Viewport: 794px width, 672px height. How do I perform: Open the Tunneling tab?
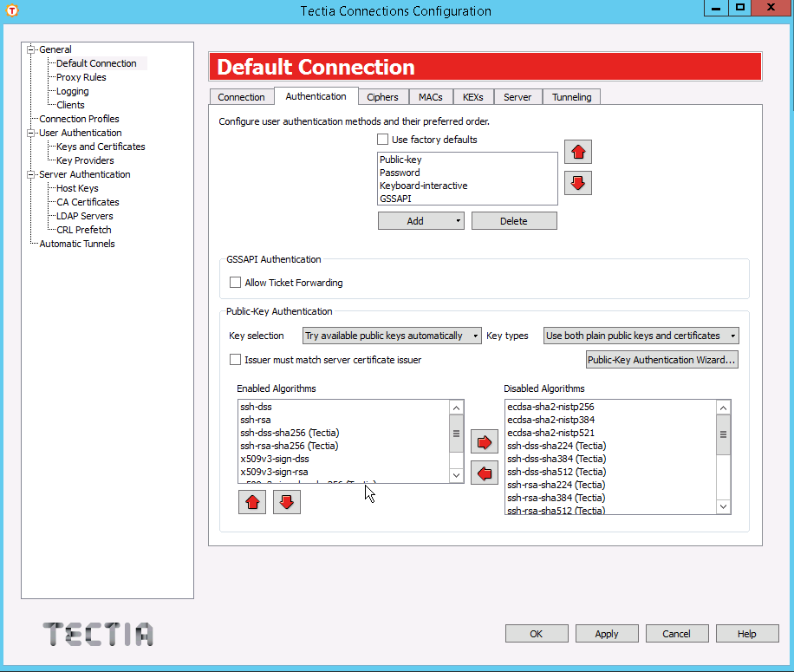pos(572,97)
